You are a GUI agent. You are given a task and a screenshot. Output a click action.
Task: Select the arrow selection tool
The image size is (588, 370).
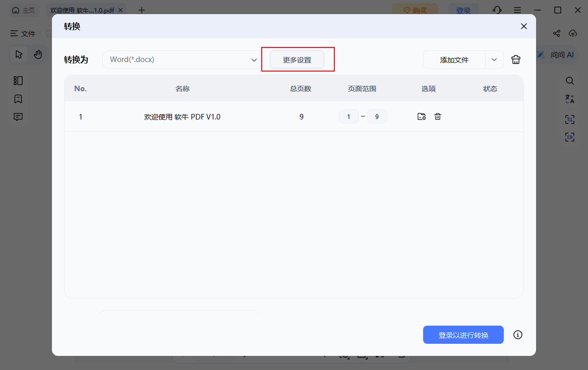point(19,55)
